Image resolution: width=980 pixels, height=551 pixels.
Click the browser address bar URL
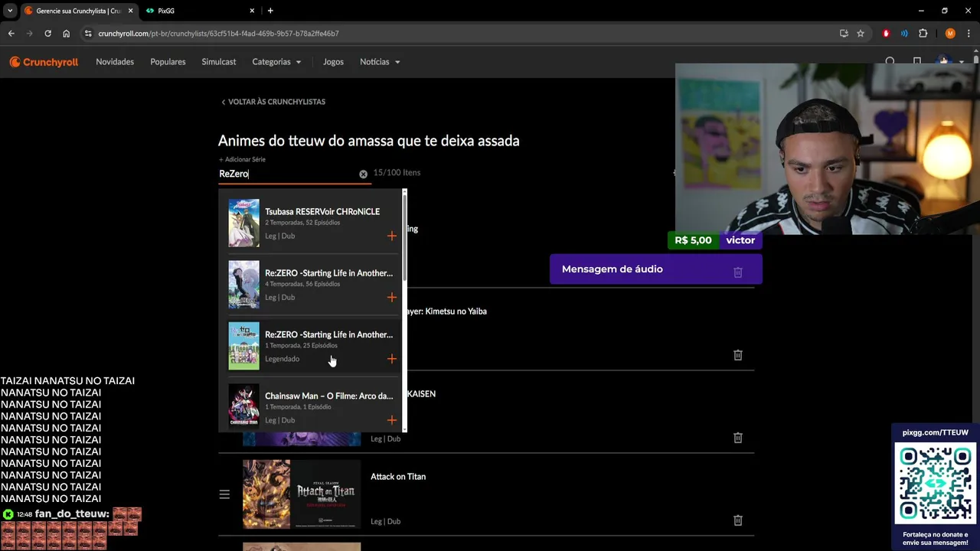pos(218,34)
